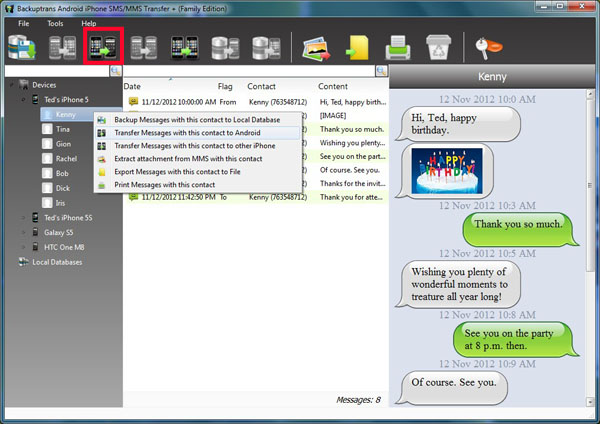The image size is (600, 424).
Task: Sort by the Flag column header
Action: click(225, 86)
